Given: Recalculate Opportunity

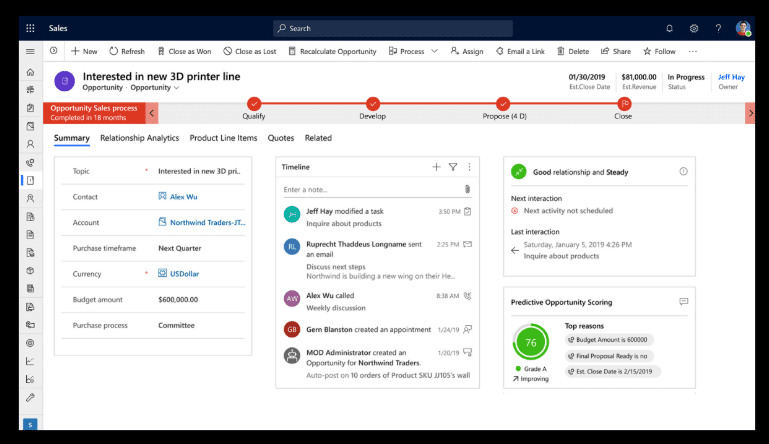Looking at the screenshot, I should coord(332,51).
